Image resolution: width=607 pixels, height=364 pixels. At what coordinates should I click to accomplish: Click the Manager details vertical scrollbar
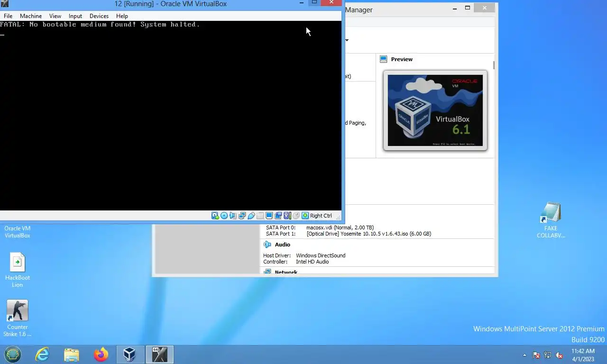(494, 65)
